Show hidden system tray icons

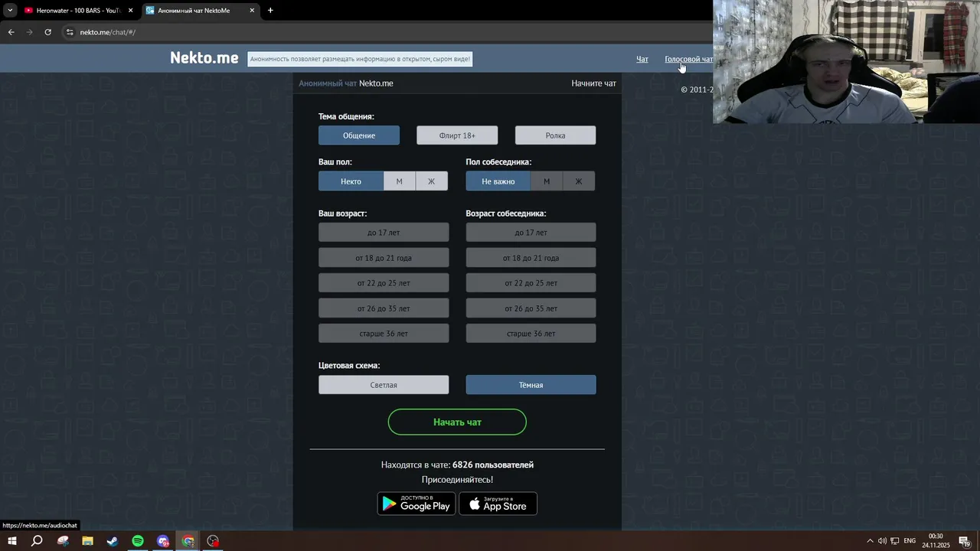pyautogui.click(x=870, y=541)
